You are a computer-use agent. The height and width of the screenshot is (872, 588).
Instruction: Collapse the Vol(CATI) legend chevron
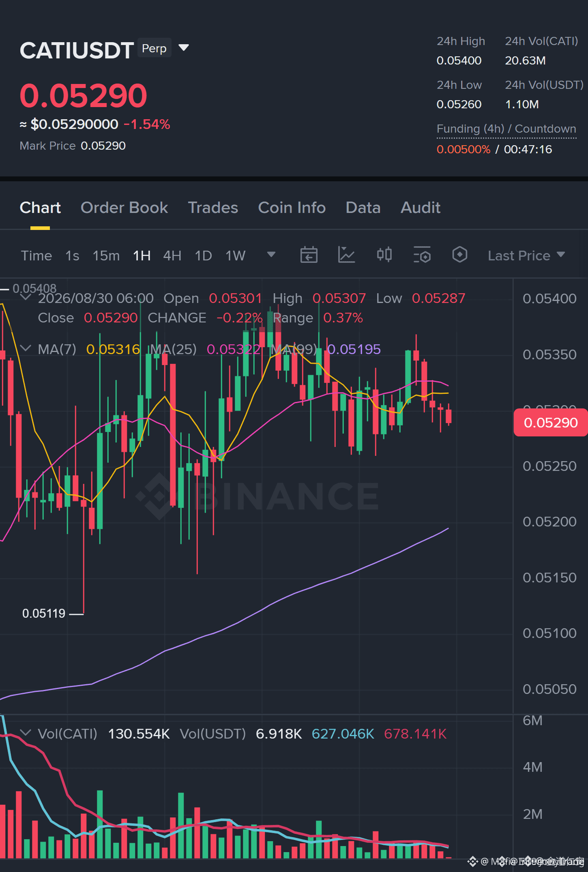coord(26,733)
